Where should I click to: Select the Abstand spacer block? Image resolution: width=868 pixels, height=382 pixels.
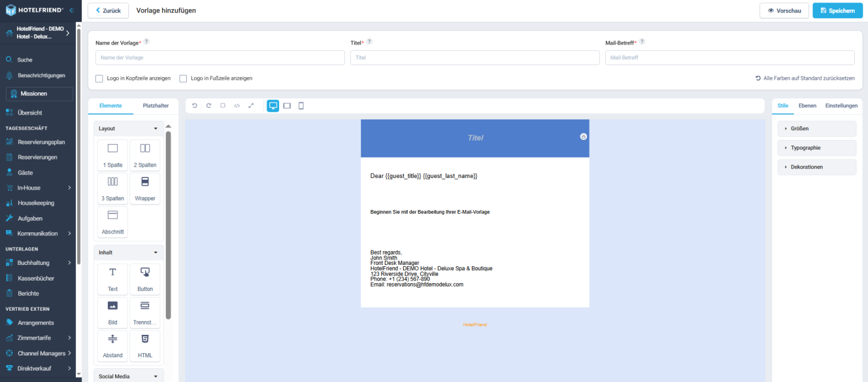(113, 346)
